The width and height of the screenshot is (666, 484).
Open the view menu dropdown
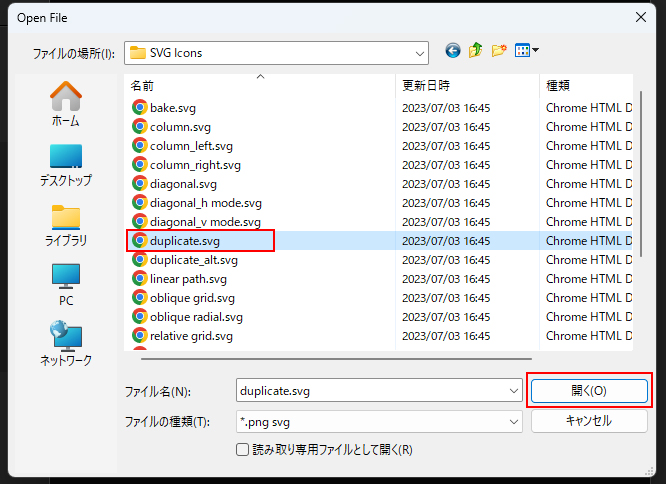point(527,51)
